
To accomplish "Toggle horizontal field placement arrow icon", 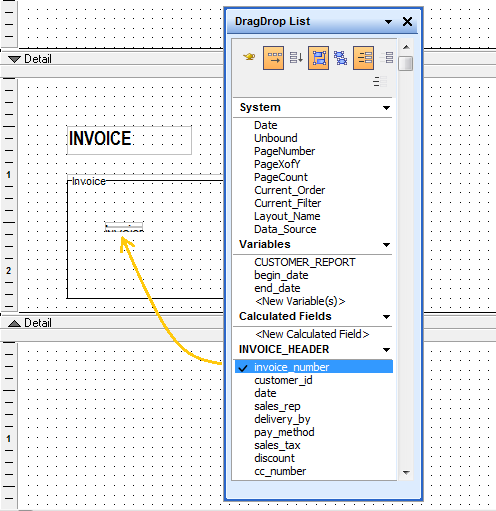I will (x=273, y=58).
